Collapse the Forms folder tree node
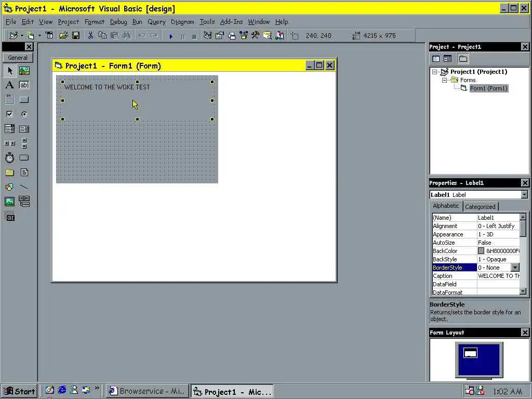 point(445,80)
